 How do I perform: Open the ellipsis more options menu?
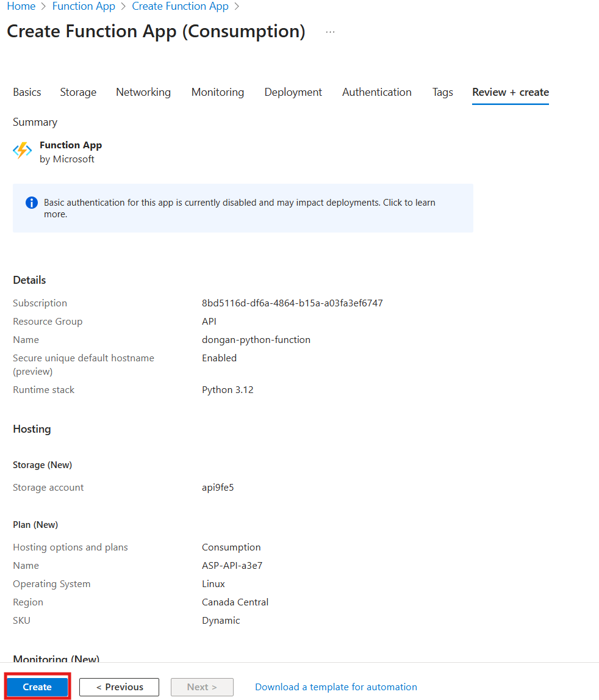click(x=330, y=32)
